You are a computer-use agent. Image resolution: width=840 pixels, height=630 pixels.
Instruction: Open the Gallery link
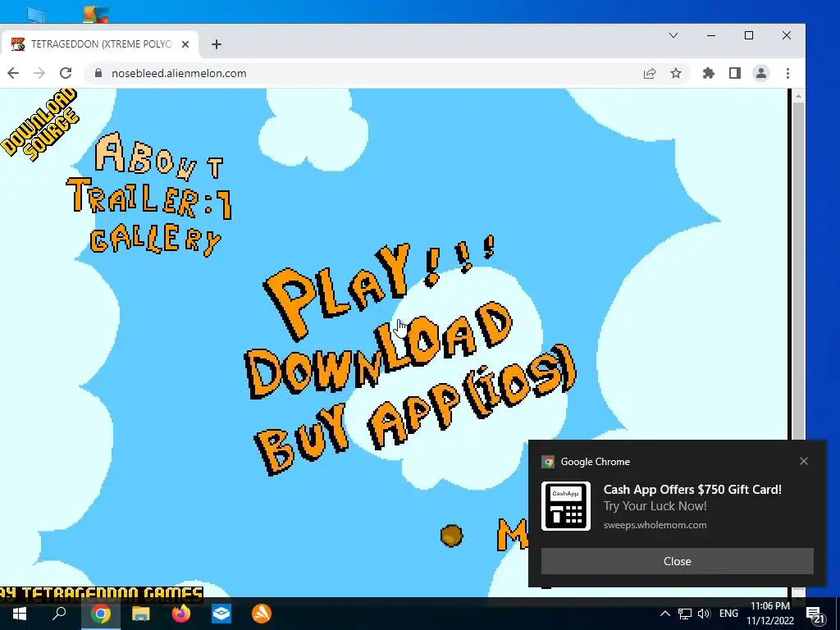tap(155, 240)
